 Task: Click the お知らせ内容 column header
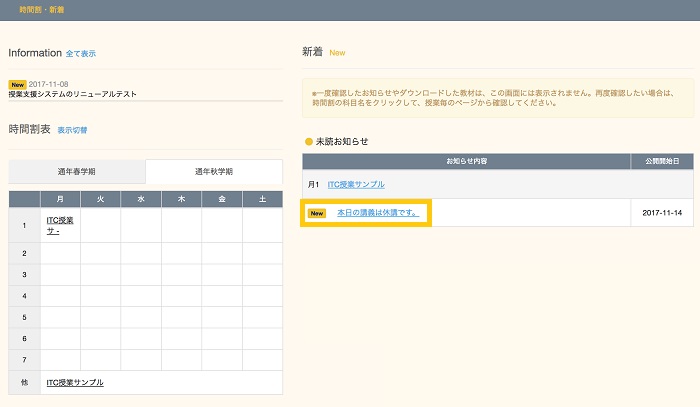click(x=467, y=161)
